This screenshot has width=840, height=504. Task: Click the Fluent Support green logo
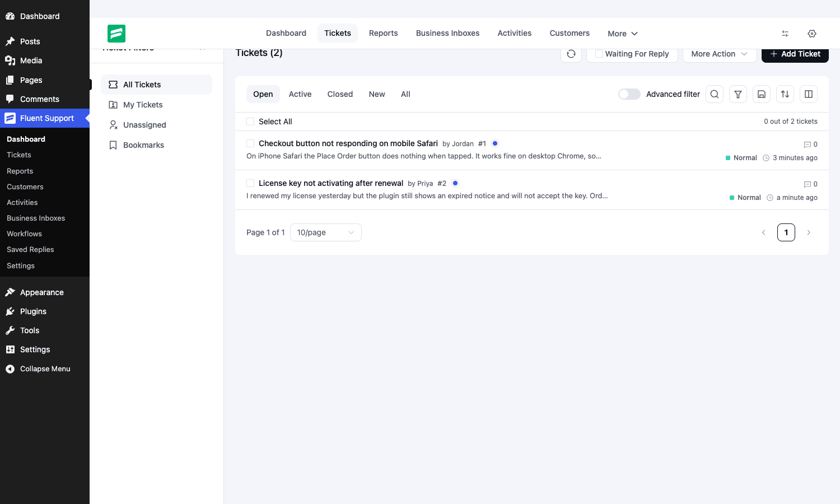pyautogui.click(x=116, y=34)
